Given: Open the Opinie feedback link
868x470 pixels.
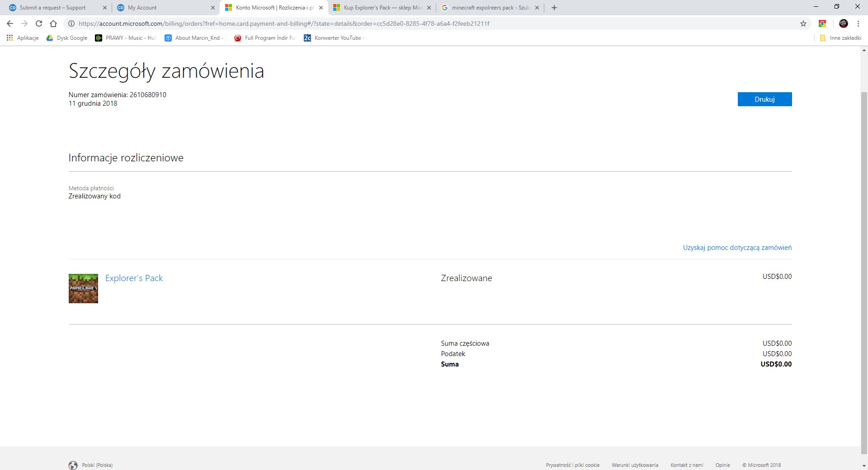Looking at the screenshot, I should [722, 465].
